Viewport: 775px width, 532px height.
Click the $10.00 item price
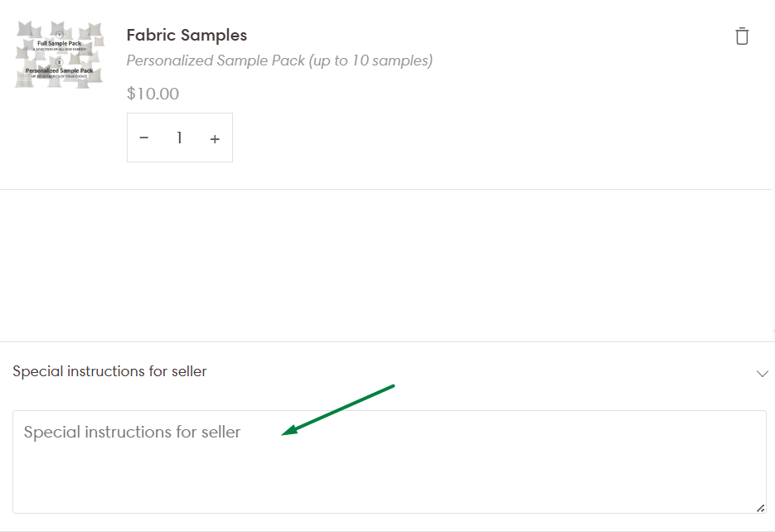click(153, 94)
